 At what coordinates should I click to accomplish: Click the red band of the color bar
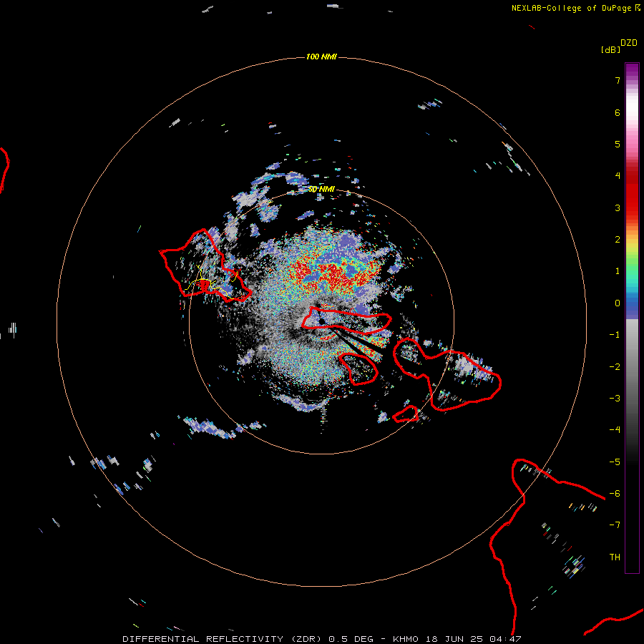pos(632,193)
